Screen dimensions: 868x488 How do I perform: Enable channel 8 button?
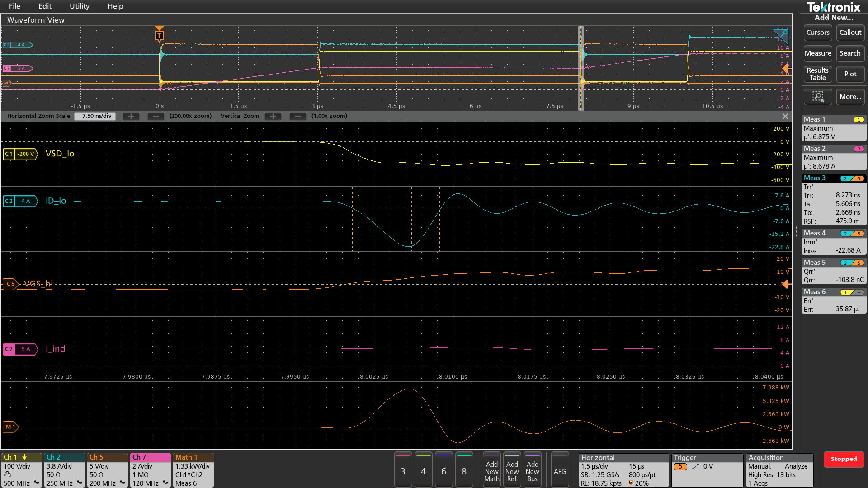tap(464, 471)
